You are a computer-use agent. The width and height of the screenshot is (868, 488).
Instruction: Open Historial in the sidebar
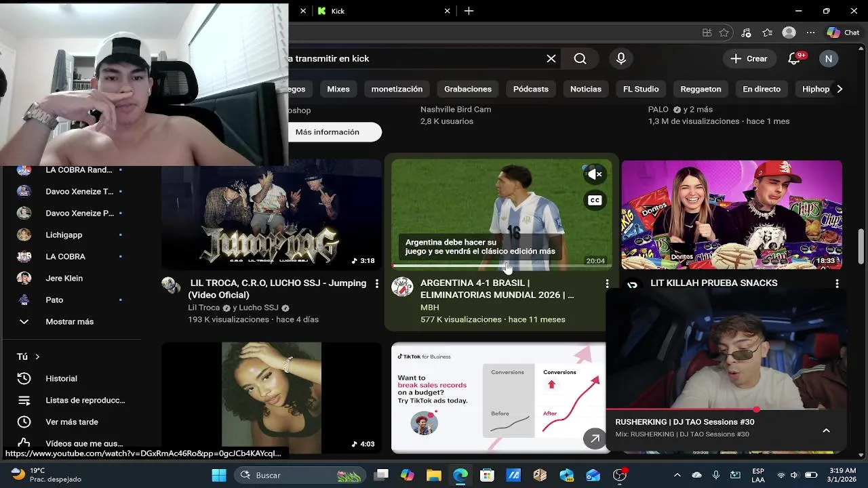71,378
